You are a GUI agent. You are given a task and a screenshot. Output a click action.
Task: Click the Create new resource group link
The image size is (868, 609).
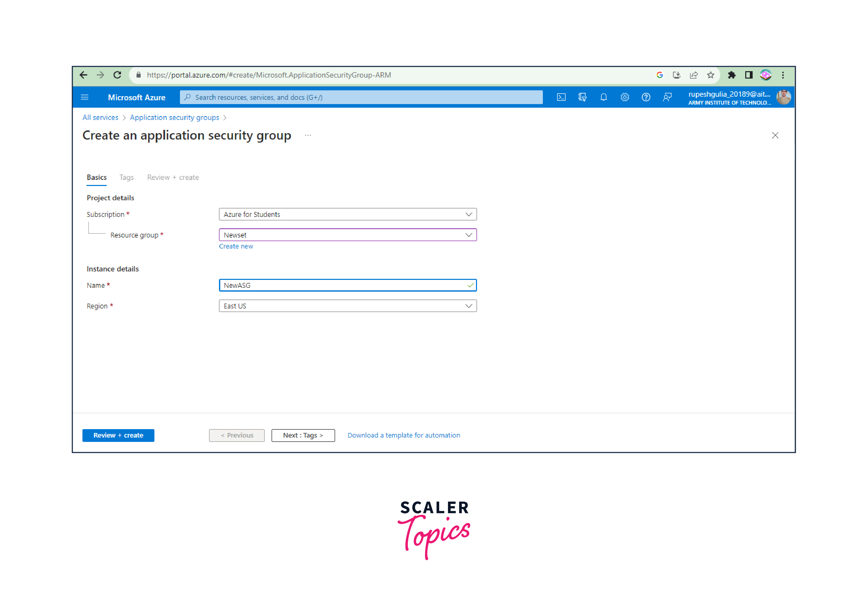[236, 246]
